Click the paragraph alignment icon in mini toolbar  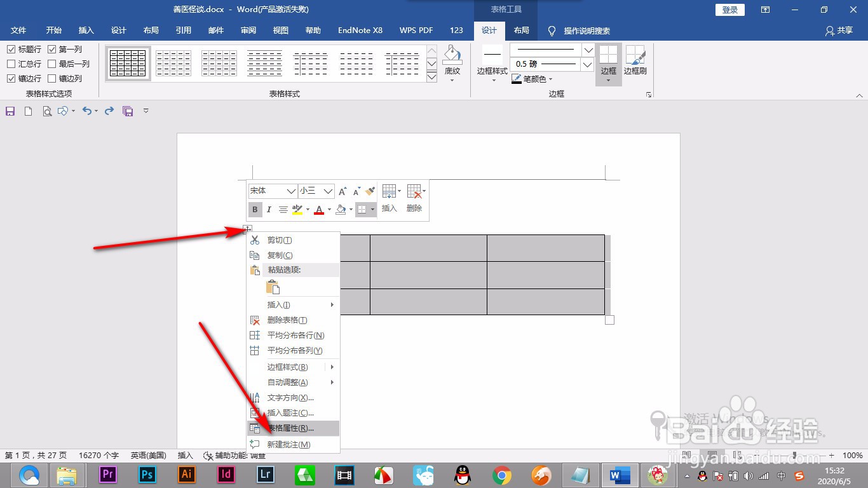click(x=283, y=209)
